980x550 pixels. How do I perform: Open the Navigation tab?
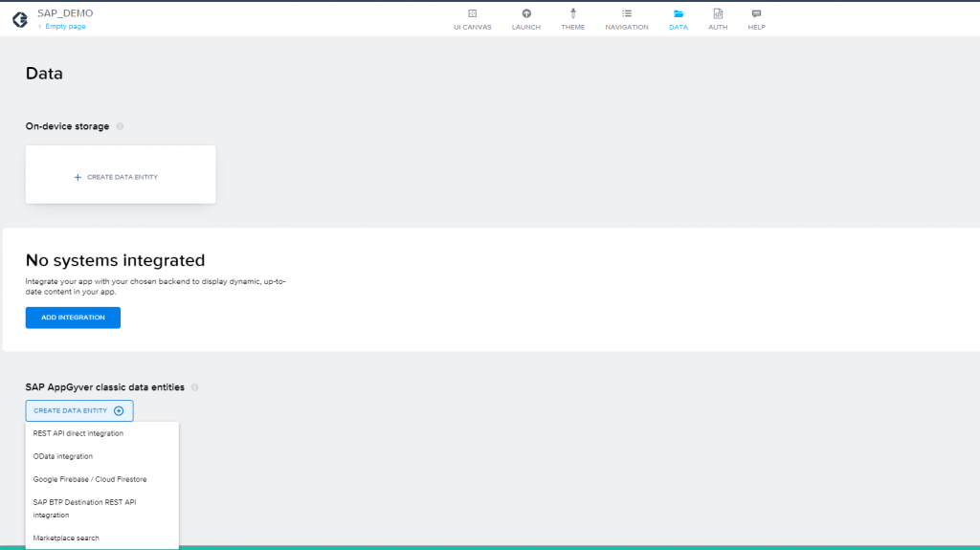click(x=627, y=19)
